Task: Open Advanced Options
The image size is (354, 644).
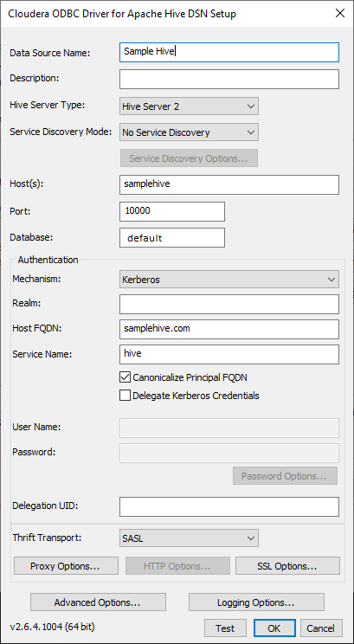Action: click(98, 602)
